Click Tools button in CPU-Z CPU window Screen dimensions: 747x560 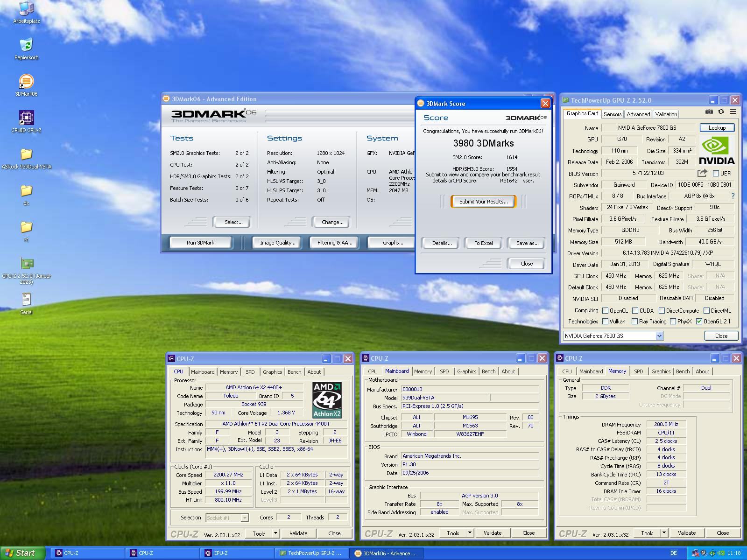coord(259,533)
